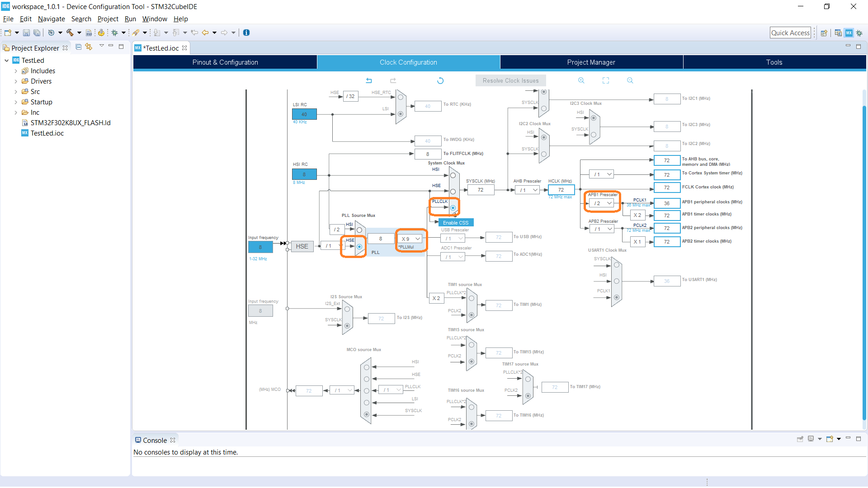This screenshot has width=868, height=488.
Task: Open the Project menu
Action: coord(108,19)
